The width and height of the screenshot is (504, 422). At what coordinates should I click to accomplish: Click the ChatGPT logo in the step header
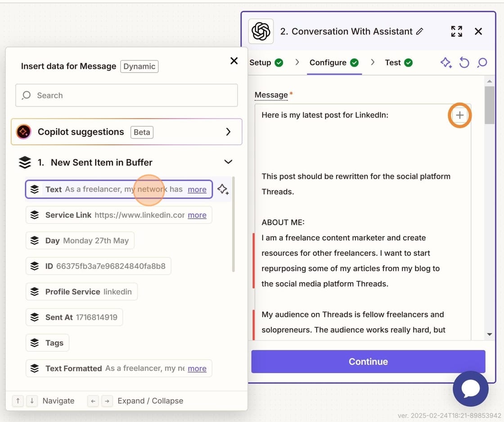pyautogui.click(x=261, y=31)
